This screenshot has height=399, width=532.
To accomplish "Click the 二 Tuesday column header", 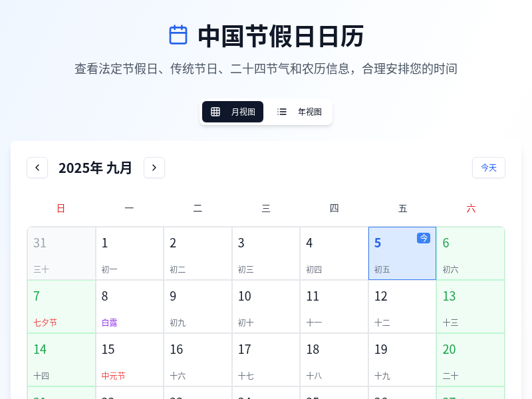I will tap(198, 208).
